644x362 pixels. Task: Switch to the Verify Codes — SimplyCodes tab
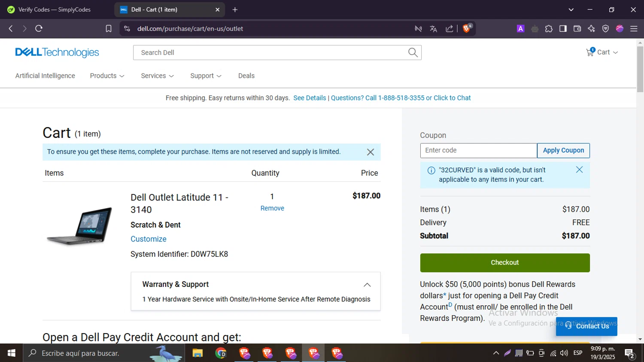[x=55, y=9]
